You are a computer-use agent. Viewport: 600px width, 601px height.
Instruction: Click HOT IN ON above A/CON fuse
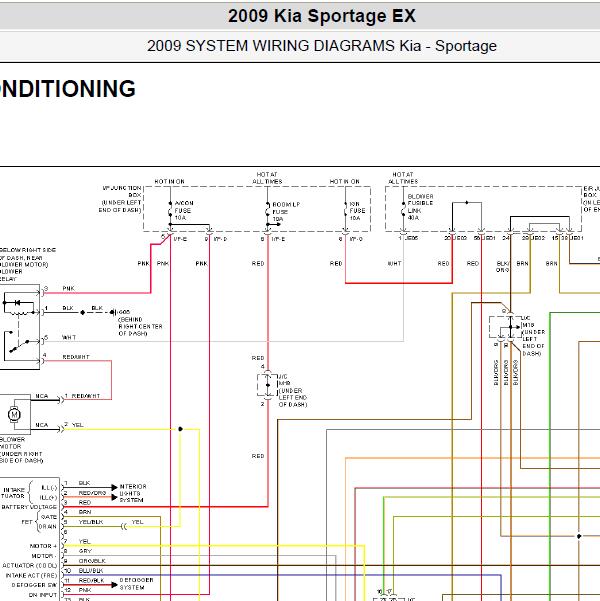(x=169, y=181)
